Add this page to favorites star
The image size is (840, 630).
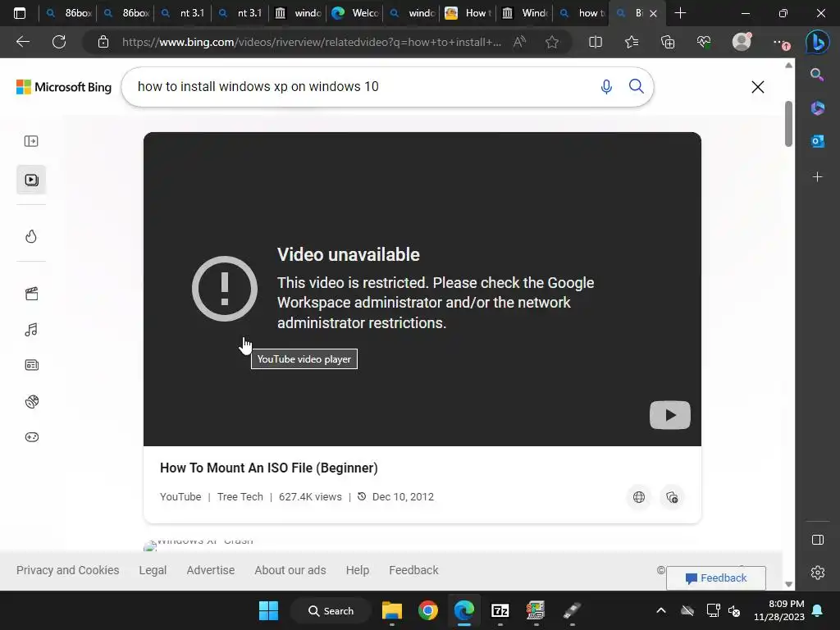pyautogui.click(x=552, y=42)
